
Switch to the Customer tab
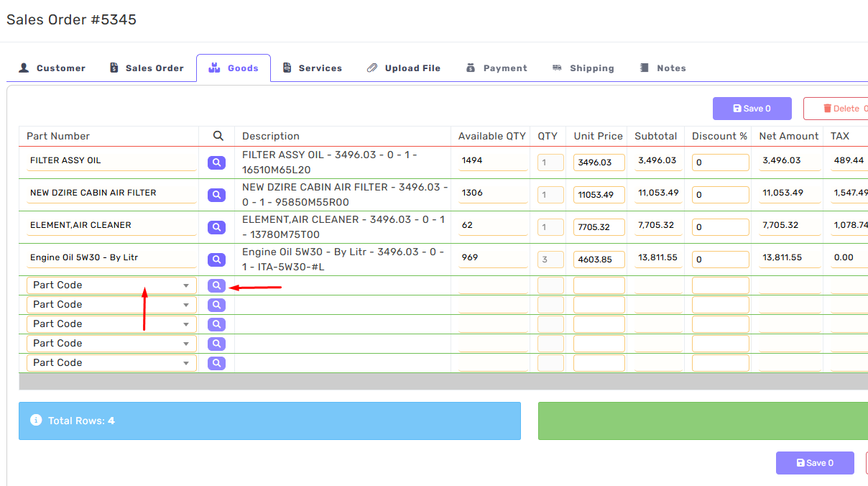click(x=52, y=68)
